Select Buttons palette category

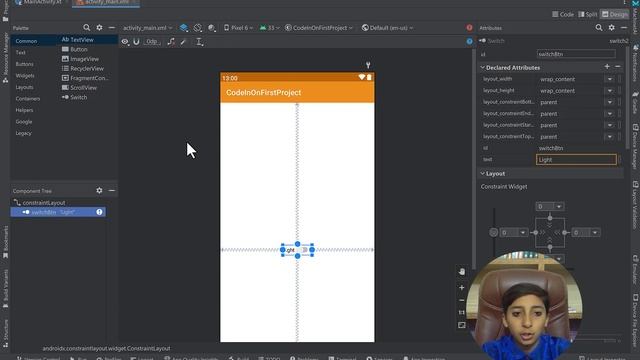point(24,64)
